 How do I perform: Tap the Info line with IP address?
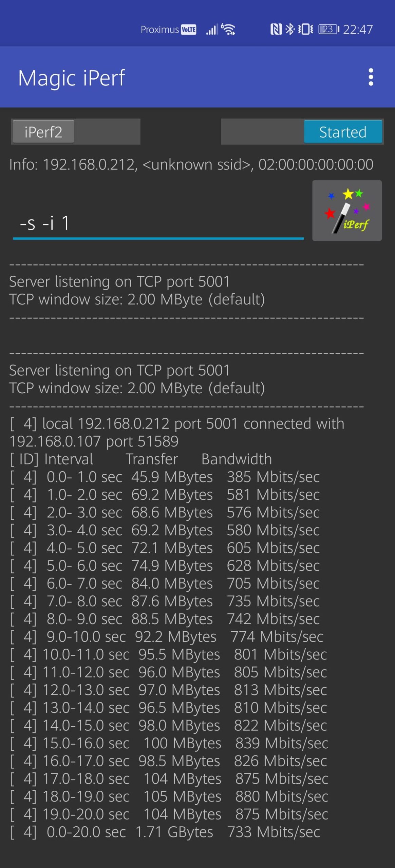pyautogui.click(x=191, y=164)
